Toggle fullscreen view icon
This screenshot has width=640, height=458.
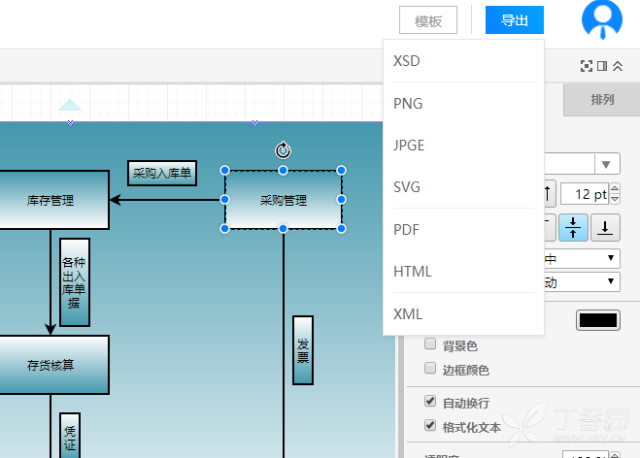pos(586,66)
